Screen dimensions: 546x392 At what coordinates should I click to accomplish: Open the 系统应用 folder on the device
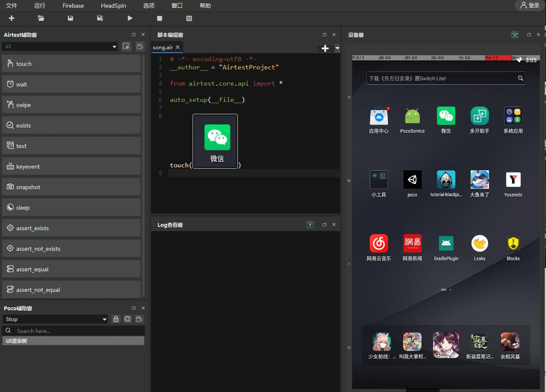tap(513, 120)
